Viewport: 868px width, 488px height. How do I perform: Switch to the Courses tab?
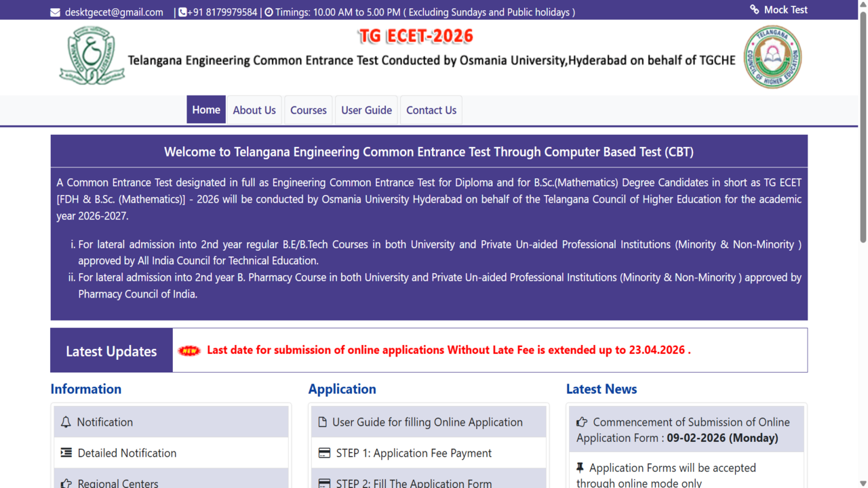pos(308,109)
